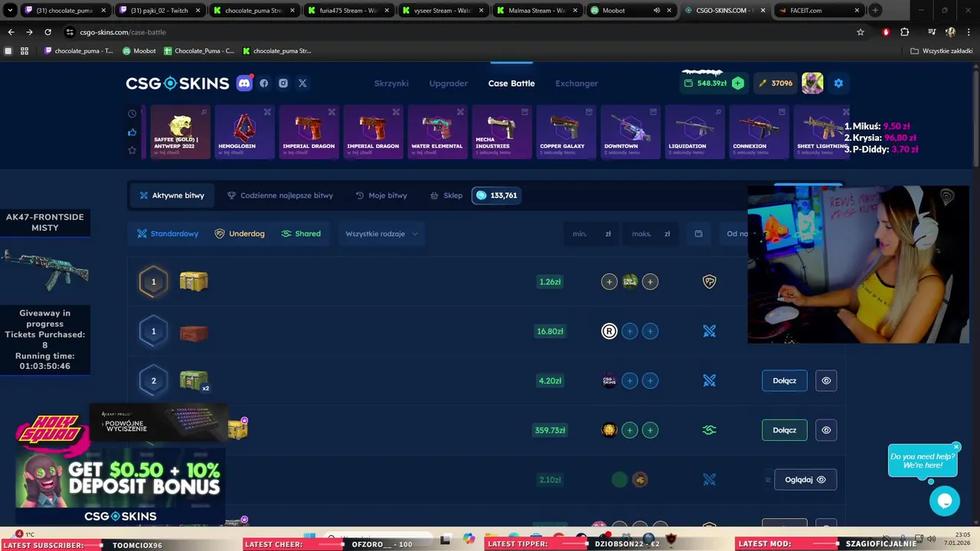Switch to pajki_02 Twitch browser tab
The width and height of the screenshot is (980, 551).
click(x=159, y=11)
